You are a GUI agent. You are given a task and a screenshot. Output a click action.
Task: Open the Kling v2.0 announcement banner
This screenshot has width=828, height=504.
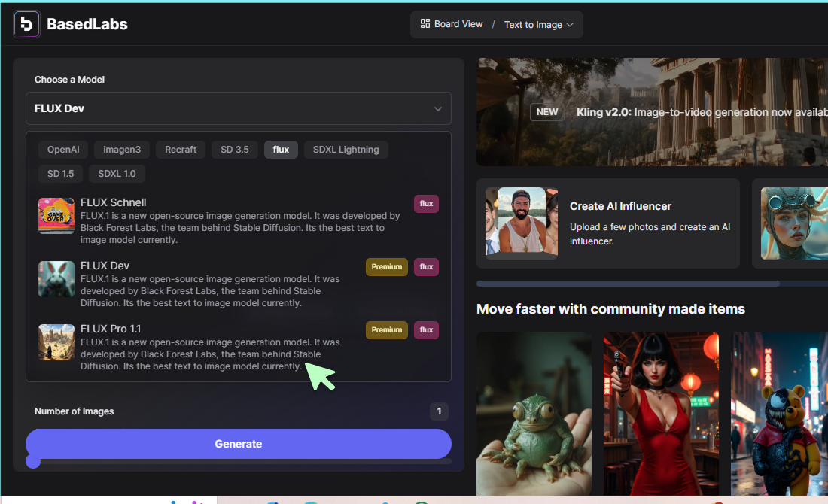click(652, 112)
